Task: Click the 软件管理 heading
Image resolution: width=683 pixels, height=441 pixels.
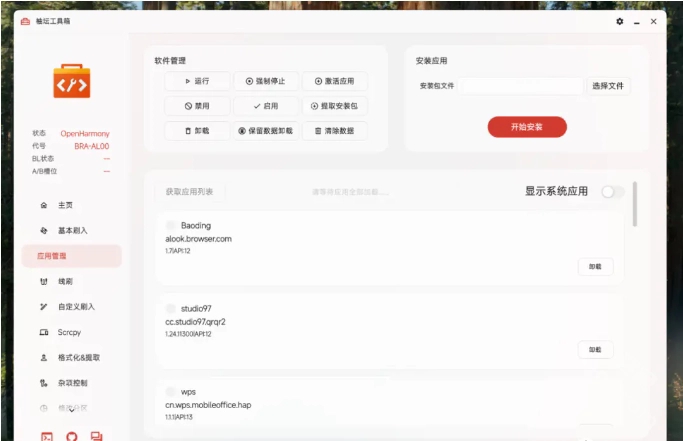Action: tap(170, 61)
